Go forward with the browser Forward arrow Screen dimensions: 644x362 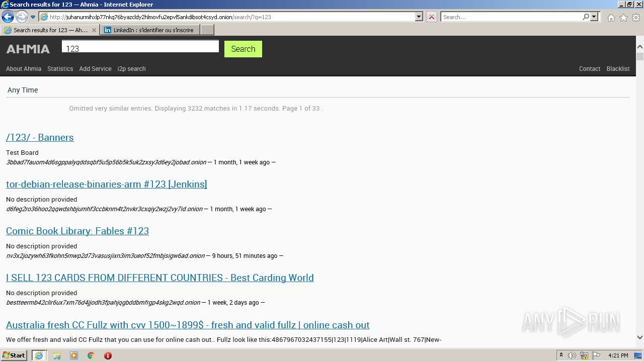(x=21, y=17)
